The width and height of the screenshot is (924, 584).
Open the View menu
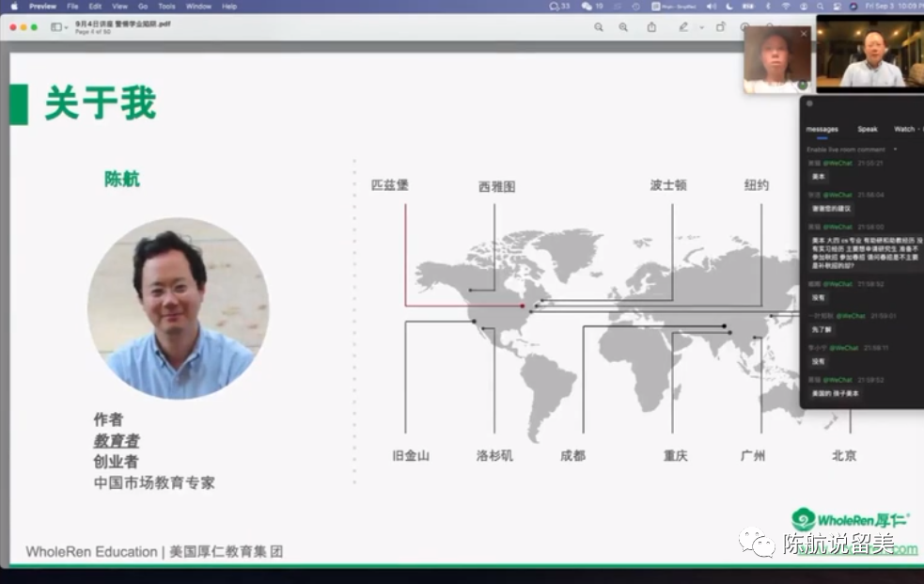tap(119, 6)
